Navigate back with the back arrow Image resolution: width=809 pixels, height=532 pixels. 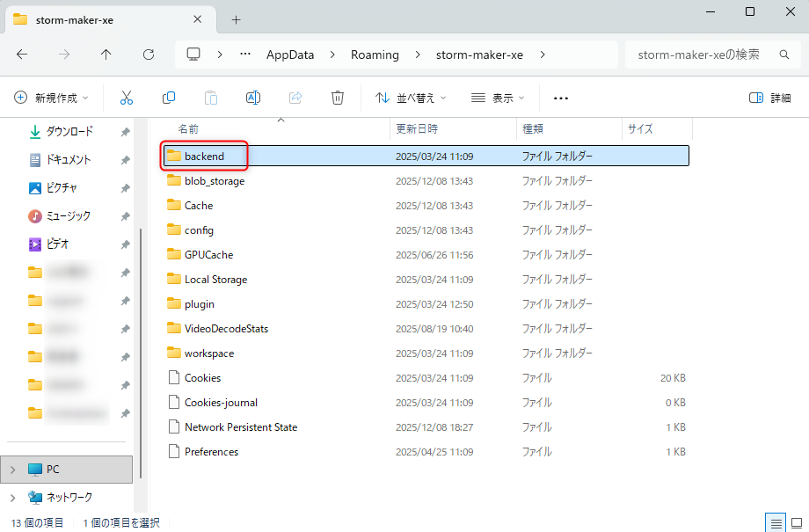(22, 55)
